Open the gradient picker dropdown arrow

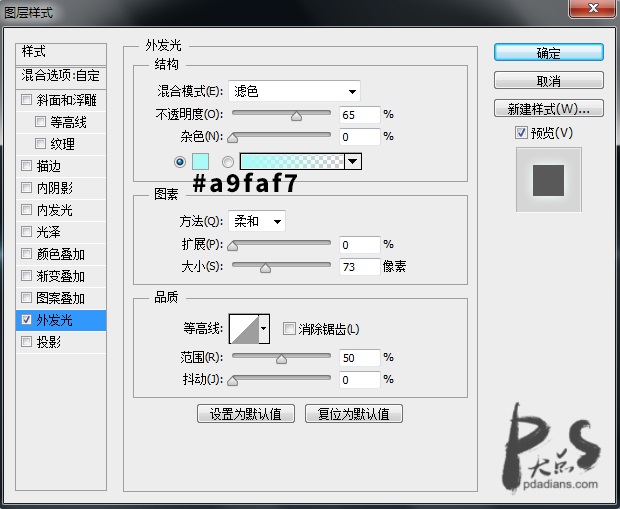pos(353,162)
